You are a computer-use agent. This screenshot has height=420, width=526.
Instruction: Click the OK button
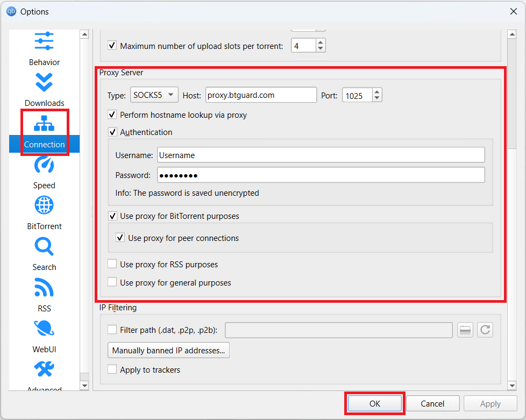[x=374, y=403]
